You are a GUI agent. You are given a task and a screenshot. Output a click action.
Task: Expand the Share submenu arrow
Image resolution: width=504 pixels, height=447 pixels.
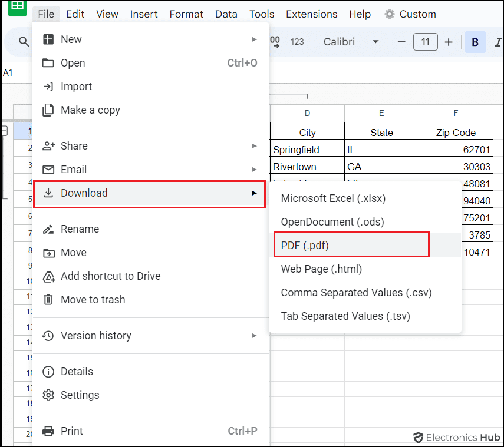(255, 145)
